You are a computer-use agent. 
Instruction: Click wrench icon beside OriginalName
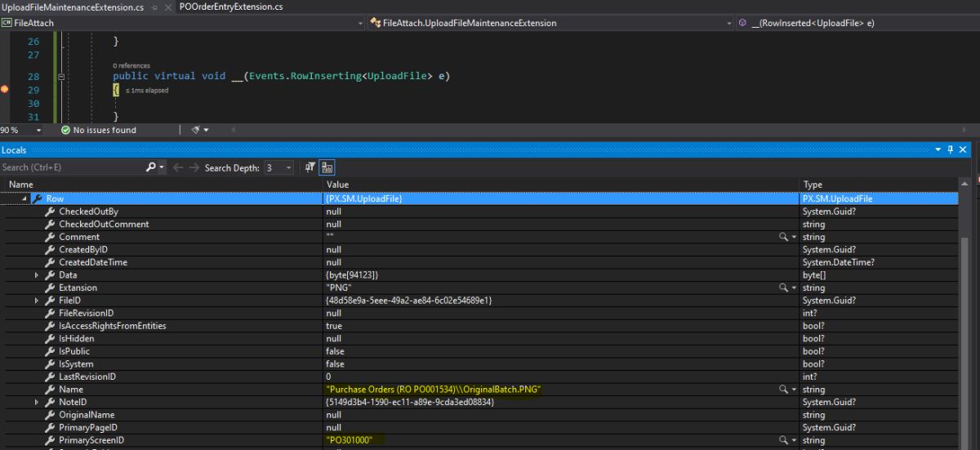tap(50, 415)
